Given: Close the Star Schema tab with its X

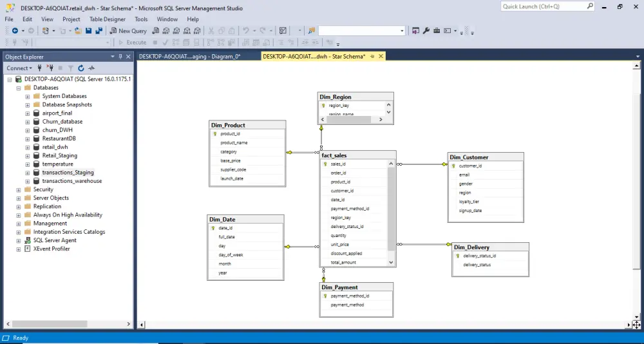Looking at the screenshot, I should click(381, 56).
